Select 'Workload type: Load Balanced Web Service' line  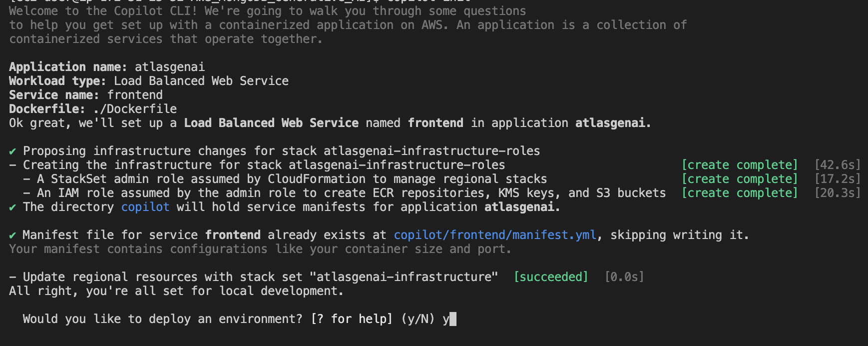click(149, 81)
